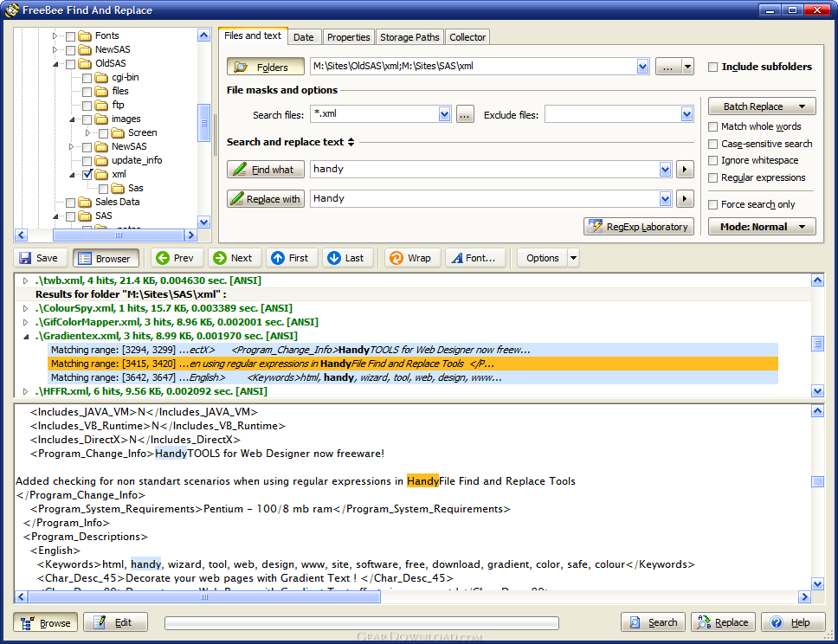Open the Exclude files dropdown

coord(687,114)
